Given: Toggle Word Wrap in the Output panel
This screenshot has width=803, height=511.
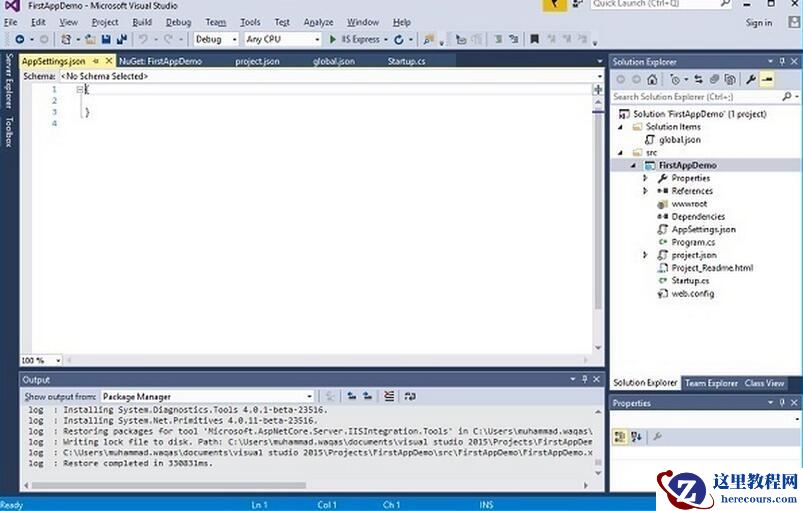Looking at the screenshot, I should pyautogui.click(x=410, y=396).
